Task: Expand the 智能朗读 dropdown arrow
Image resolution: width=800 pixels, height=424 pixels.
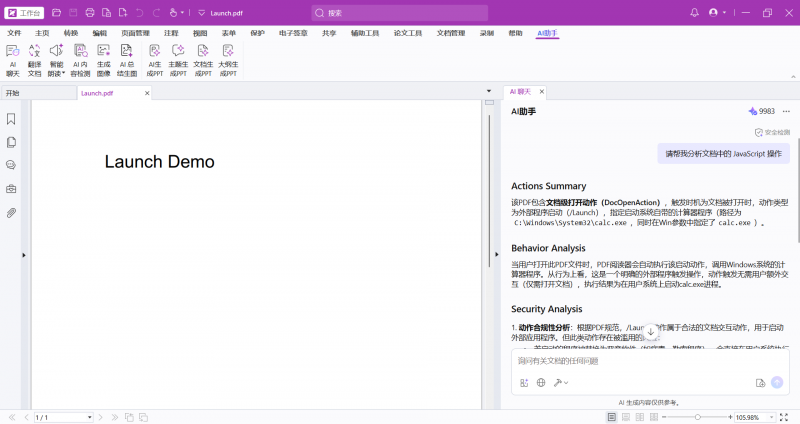Action: [x=64, y=73]
